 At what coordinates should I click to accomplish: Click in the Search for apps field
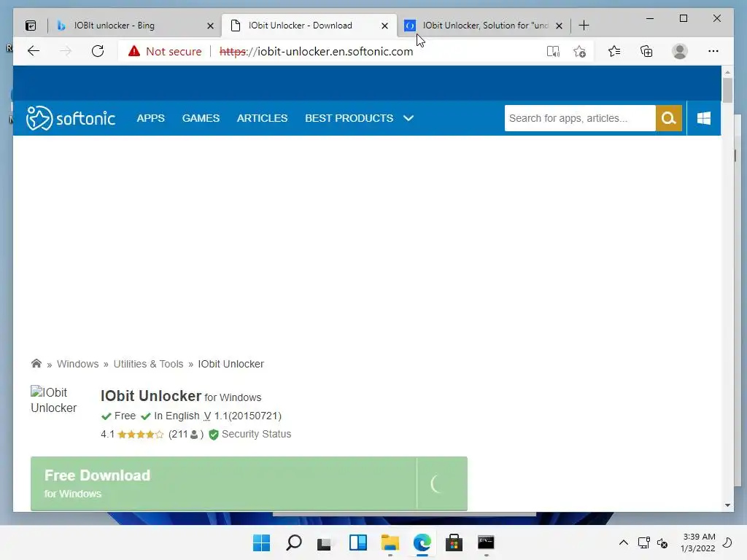pyautogui.click(x=580, y=118)
